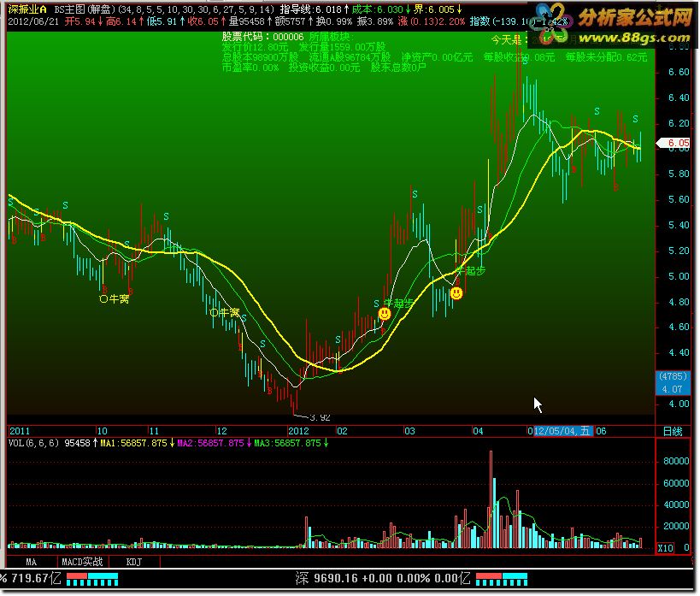Click the red-cyan bar indicator beside 0.00亿
Viewport: 700px width, 596px height.
pyautogui.click(x=502, y=580)
